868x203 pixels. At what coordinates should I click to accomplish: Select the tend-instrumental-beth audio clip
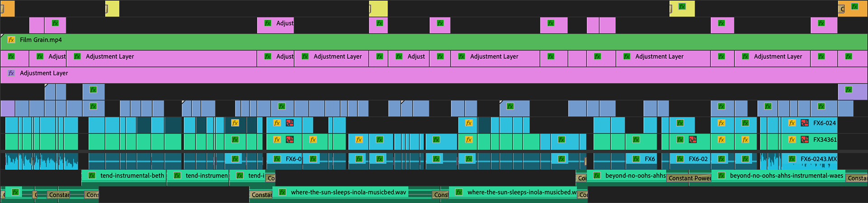point(132,176)
